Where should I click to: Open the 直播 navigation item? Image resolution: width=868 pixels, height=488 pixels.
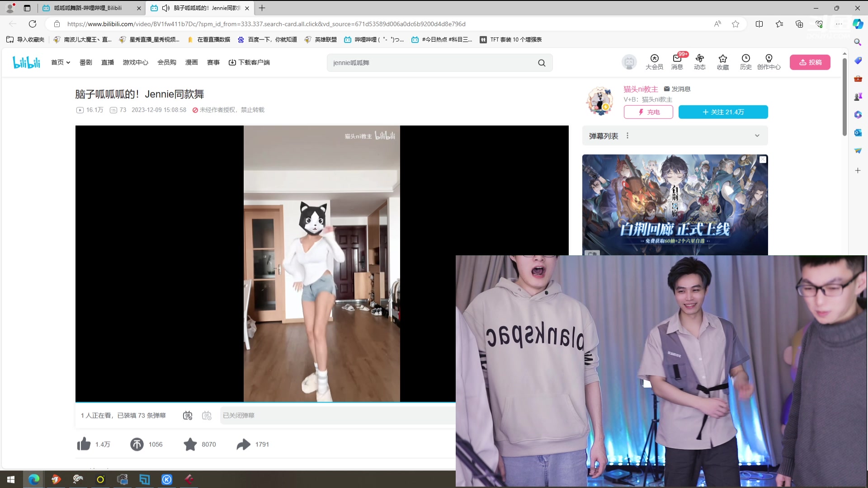coord(108,62)
